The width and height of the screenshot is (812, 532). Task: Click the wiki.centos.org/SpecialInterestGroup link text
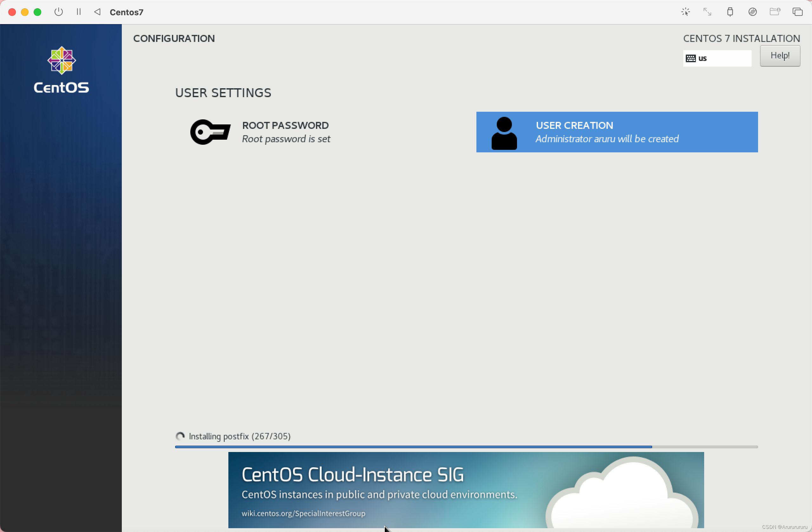click(x=303, y=514)
